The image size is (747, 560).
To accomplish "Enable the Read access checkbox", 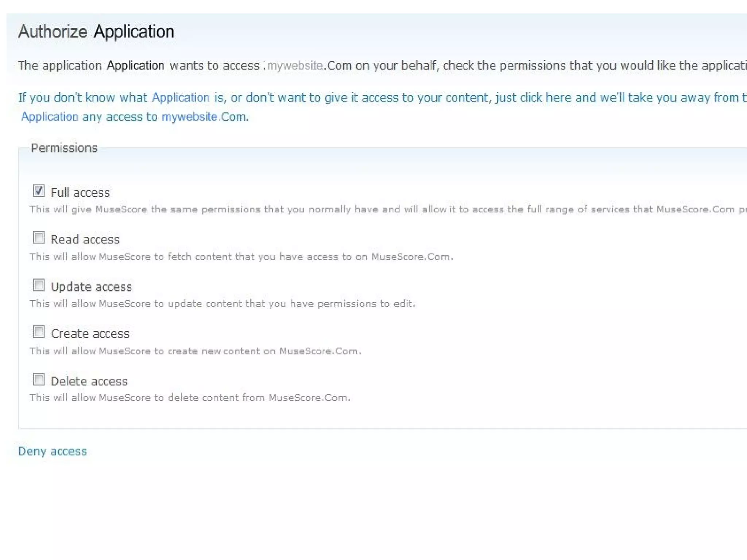I will pos(39,238).
